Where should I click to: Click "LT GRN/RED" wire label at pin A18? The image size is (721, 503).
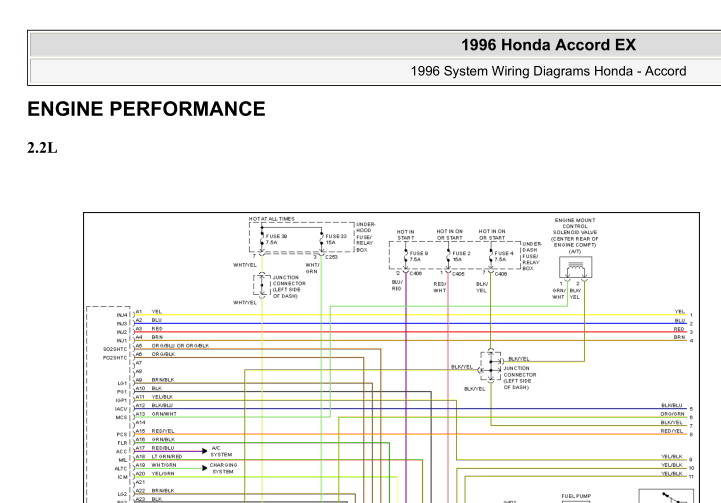(x=167, y=456)
